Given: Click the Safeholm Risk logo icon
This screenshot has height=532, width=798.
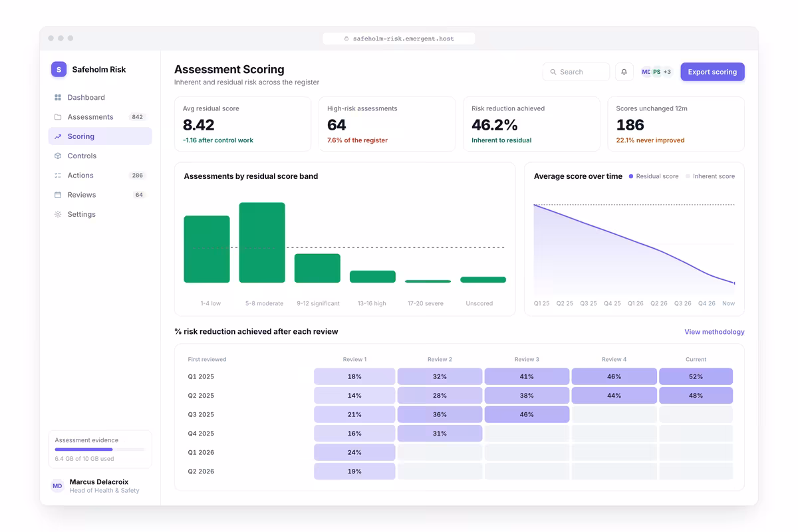Looking at the screenshot, I should coord(59,69).
